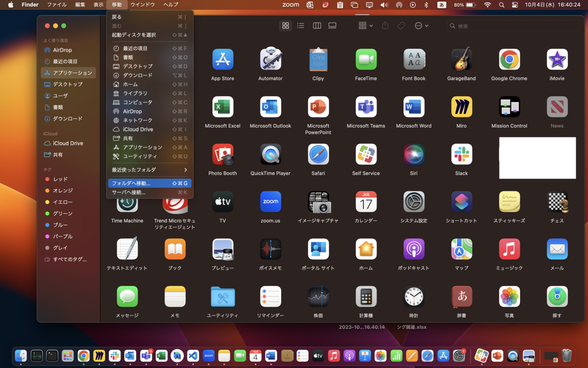Image resolution: width=588 pixels, height=368 pixels.
Task: Select the Siri app icon
Action: coord(414,155)
